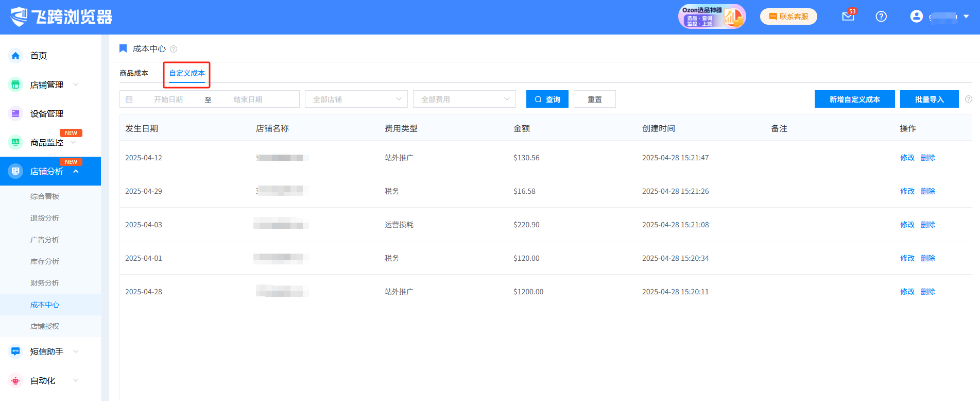This screenshot has width=980, height=401.
Task: Click the 首页 home icon in sidebar
Action: 15,56
